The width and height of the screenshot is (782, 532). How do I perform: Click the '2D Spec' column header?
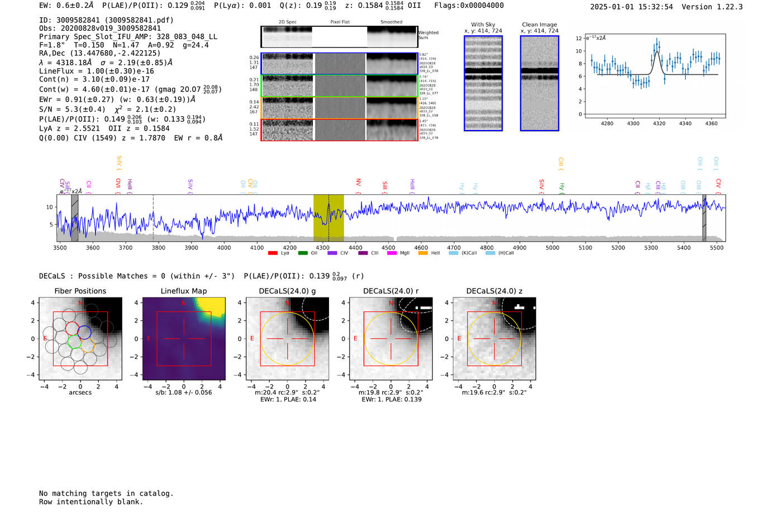click(288, 22)
